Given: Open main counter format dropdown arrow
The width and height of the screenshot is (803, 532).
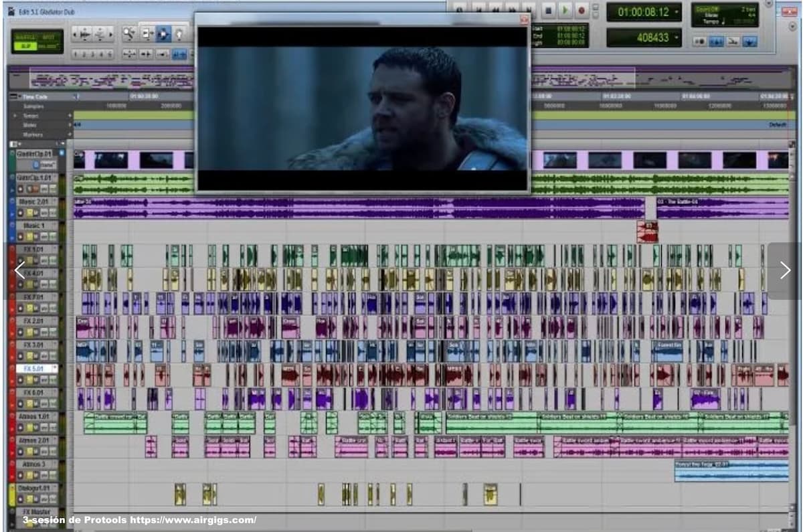Looking at the screenshot, I should [677, 12].
